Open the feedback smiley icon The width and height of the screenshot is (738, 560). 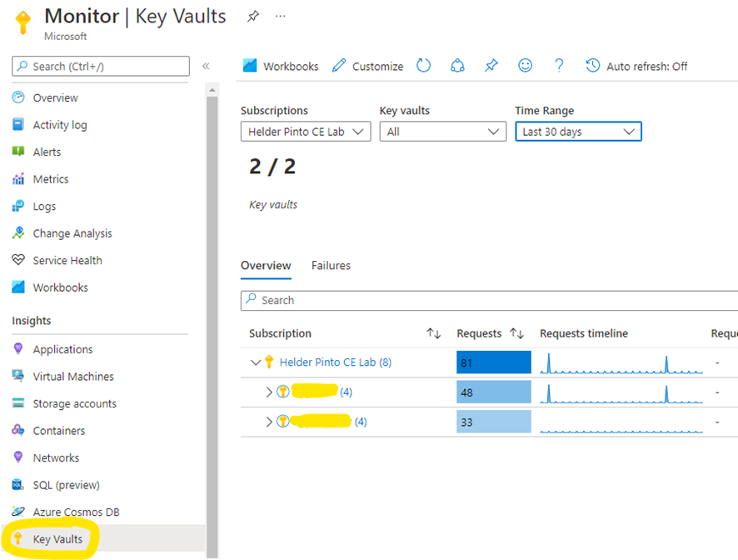pyautogui.click(x=526, y=66)
